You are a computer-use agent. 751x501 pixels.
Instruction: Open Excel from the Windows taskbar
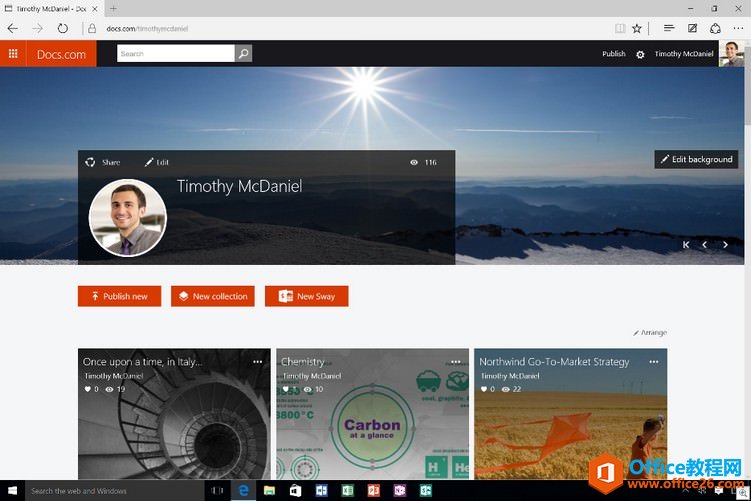(348, 490)
